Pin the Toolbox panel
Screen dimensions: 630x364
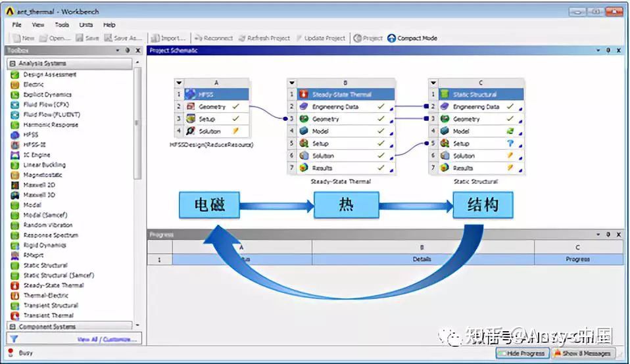pyautogui.click(x=128, y=50)
